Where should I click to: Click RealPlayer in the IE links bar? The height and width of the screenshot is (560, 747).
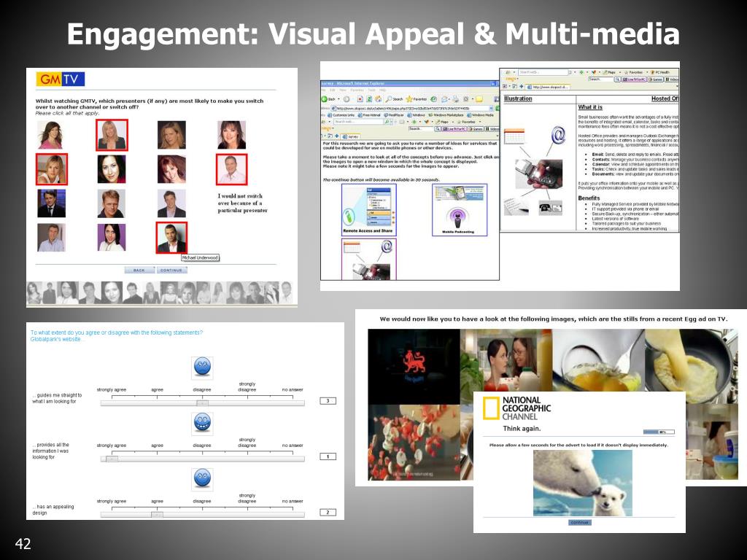tap(393, 114)
